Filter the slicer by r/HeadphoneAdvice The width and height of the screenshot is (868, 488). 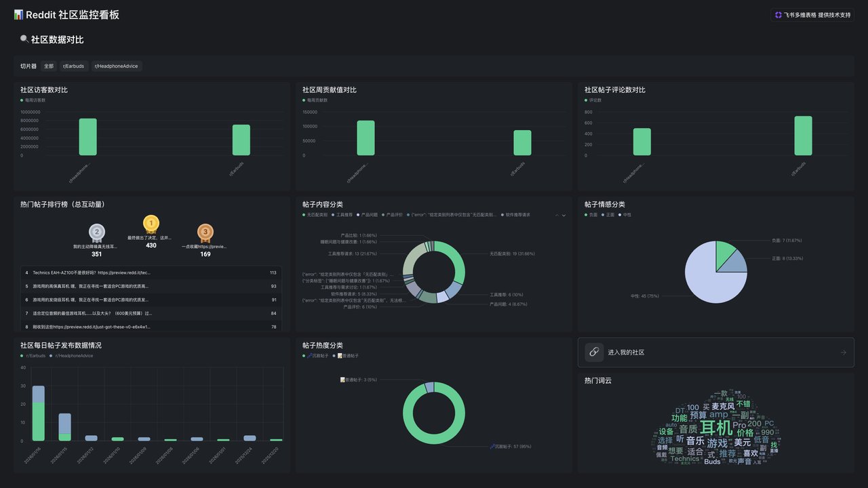click(116, 66)
